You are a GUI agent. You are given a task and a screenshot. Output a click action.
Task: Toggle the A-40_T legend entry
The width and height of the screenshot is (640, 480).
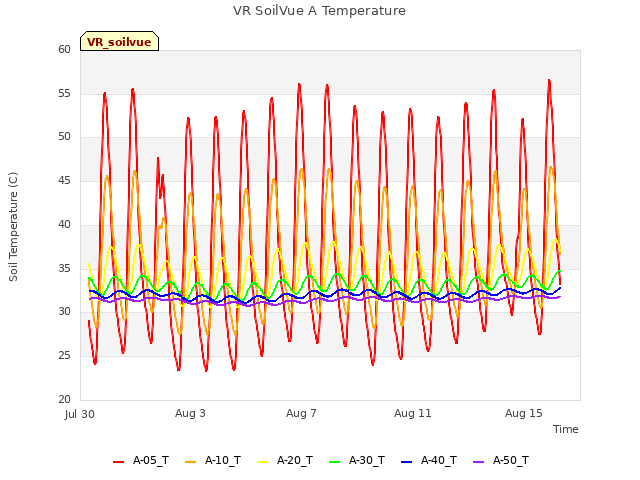[429, 461]
